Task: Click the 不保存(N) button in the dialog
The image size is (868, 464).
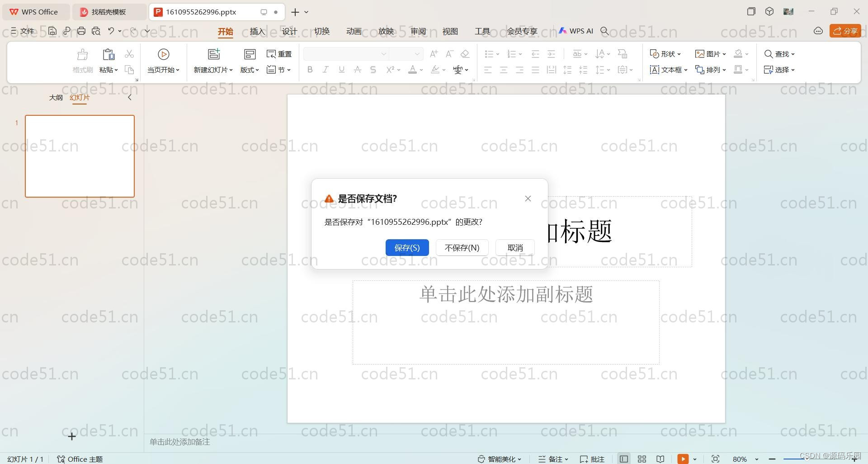Action: click(x=462, y=247)
